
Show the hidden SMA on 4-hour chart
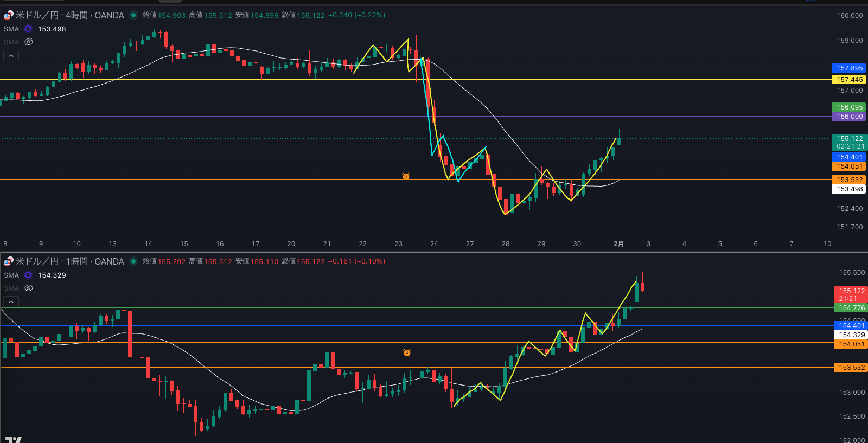[x=29, y=42]
